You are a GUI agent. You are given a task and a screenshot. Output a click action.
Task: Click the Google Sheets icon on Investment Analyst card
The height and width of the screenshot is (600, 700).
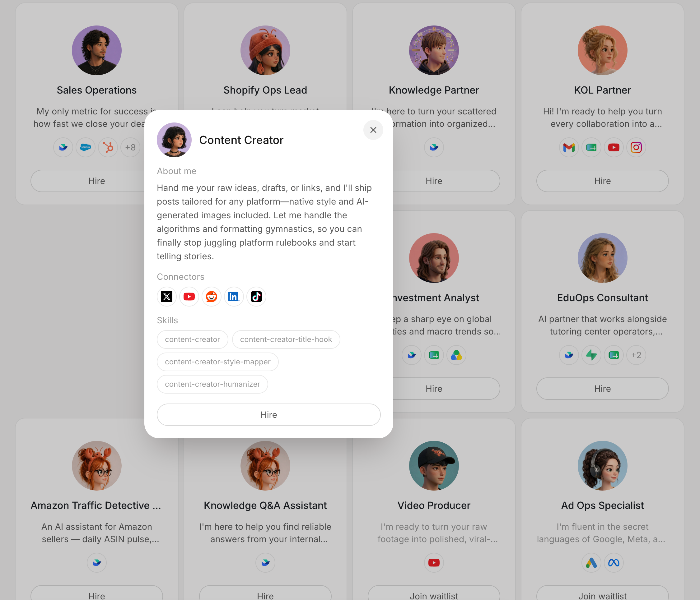click(x=434, y=355)
